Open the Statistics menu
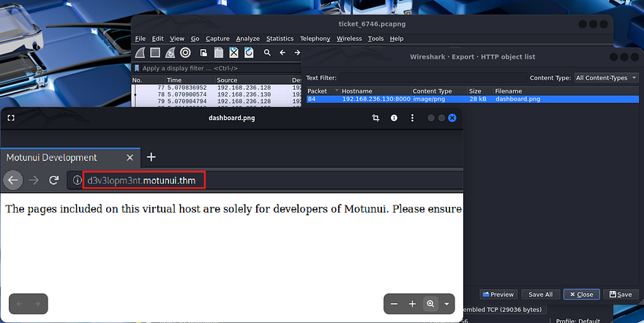 [x=280, y=39]
